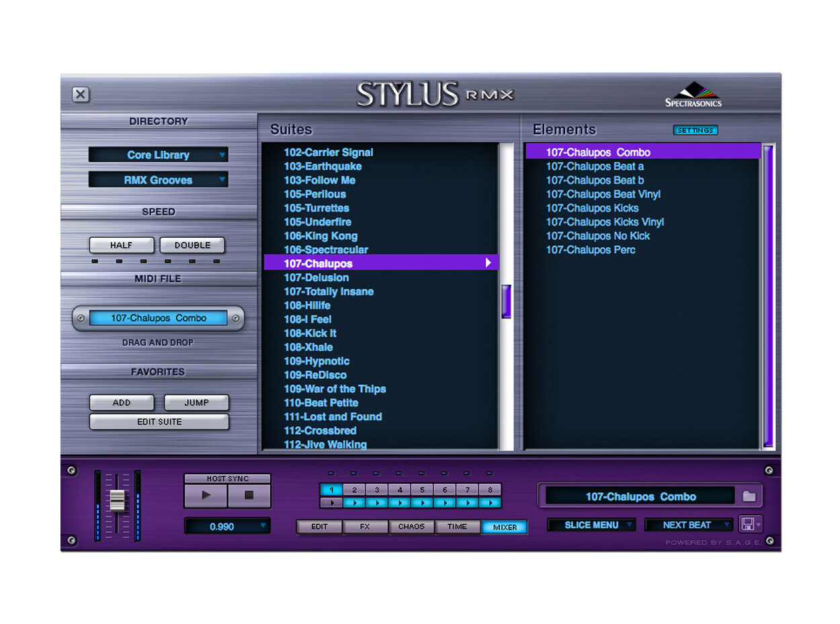Play part 2 with its arrow button

(354, 502)
